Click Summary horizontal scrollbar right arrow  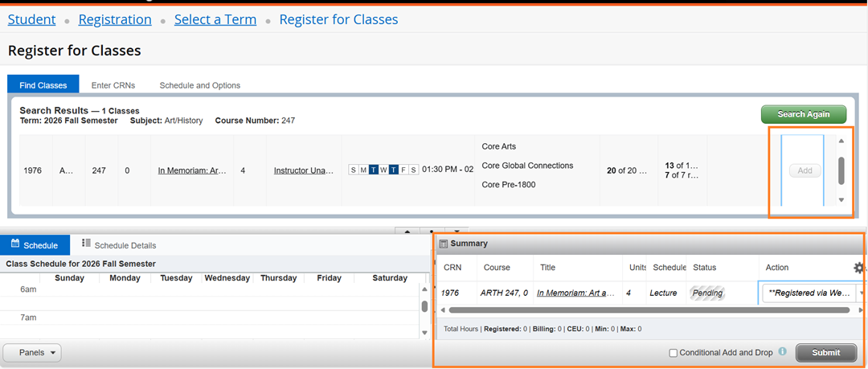(x=860, y=310)
